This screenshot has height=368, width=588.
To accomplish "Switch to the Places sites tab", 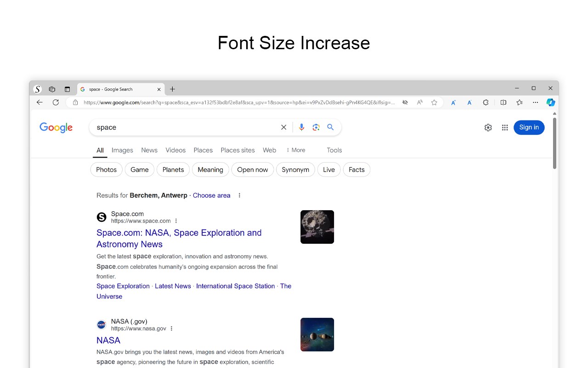I will (237, 150).
